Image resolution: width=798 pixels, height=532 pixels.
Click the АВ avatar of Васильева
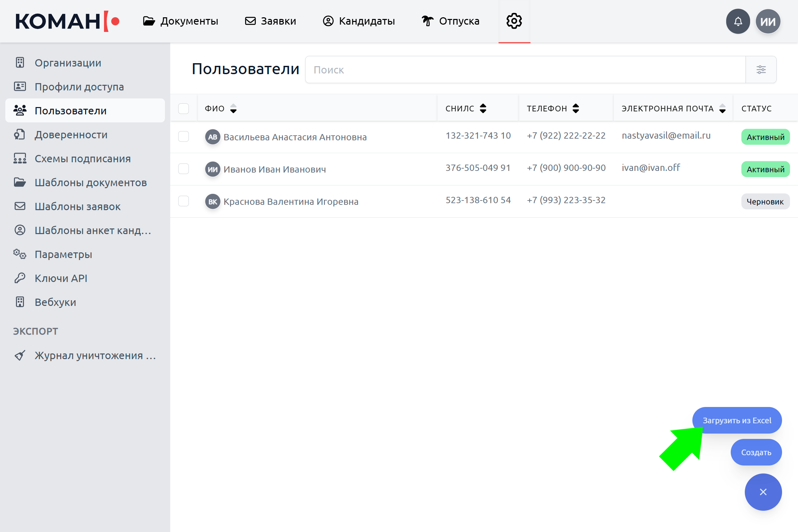coord(213,137)
